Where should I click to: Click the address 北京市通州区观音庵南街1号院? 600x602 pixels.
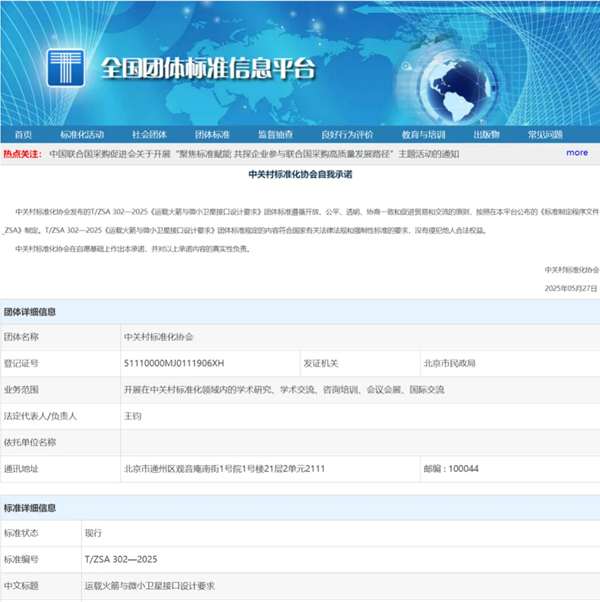(x=224, y=469)
